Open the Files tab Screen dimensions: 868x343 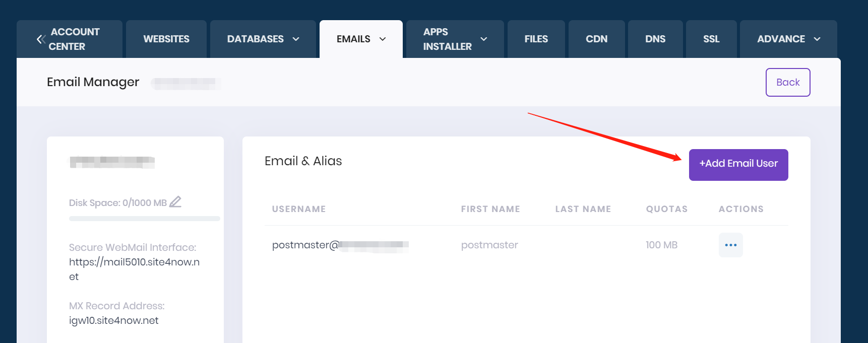click(x=536, y=39)
